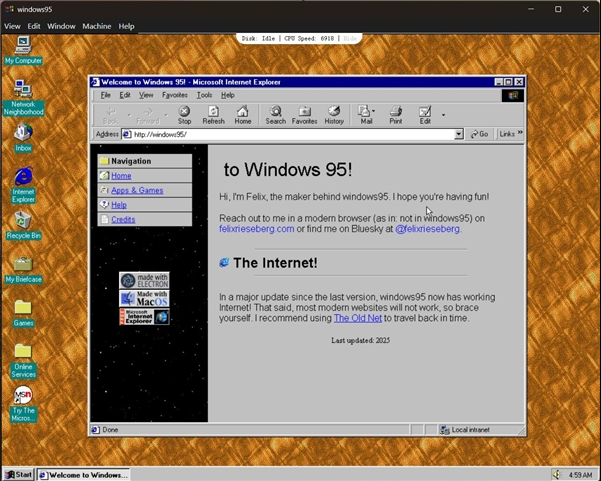This screenshot has height=481, width=601.
Task: Open the History toolbar icon
Action: [334, 114]
